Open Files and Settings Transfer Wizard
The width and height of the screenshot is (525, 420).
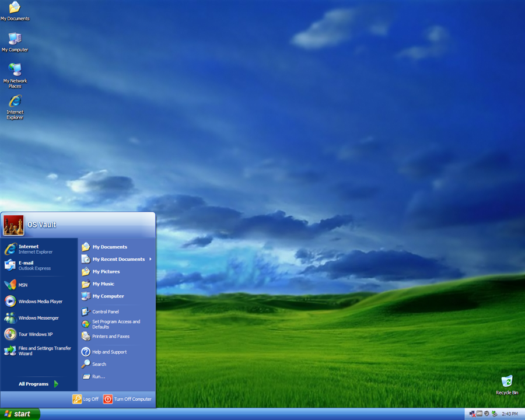39,351
